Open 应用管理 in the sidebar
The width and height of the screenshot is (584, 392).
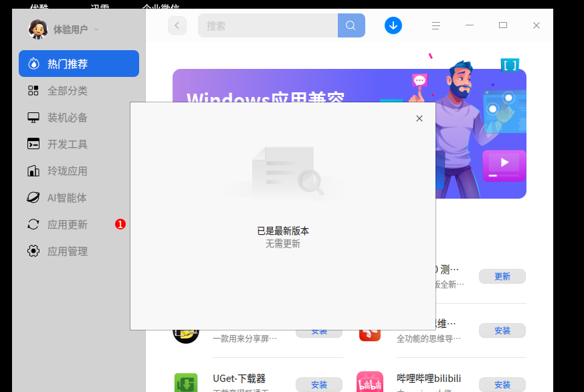[x=74, y=252]
